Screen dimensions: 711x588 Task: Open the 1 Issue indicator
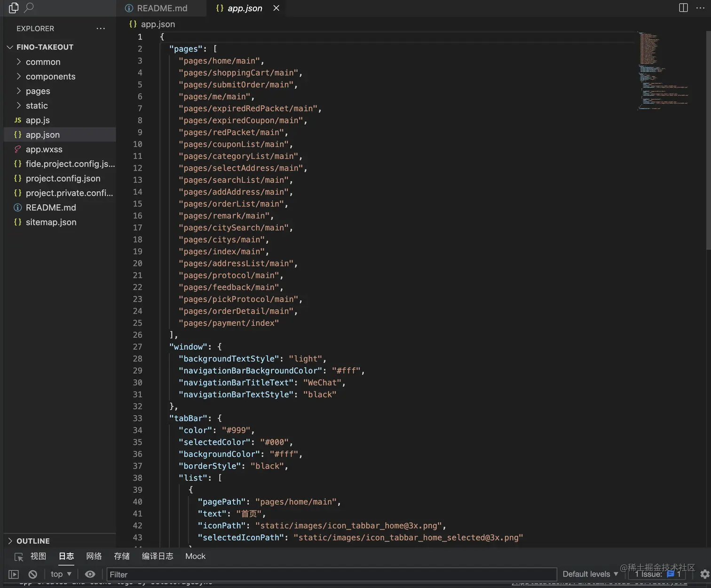tap(657, 574)
